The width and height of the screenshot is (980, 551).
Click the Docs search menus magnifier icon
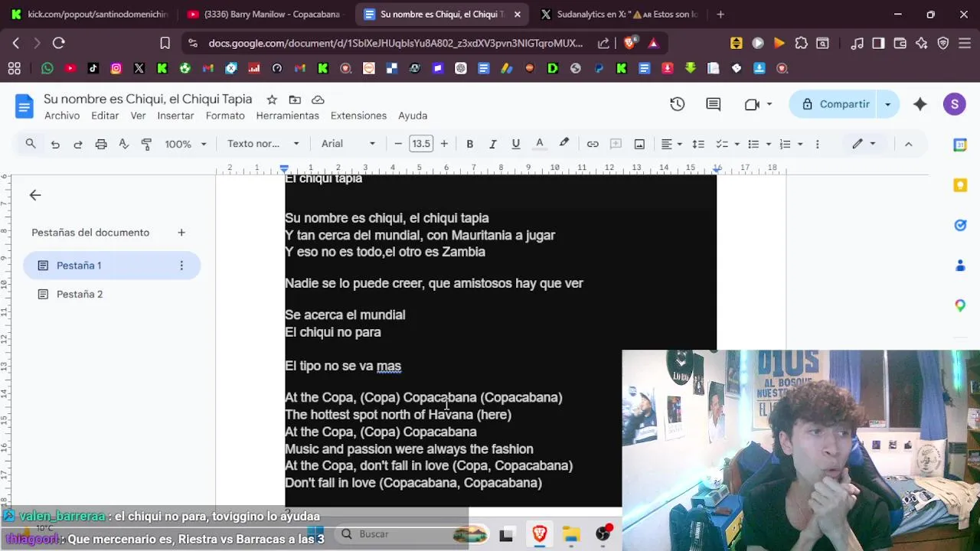(31, 144)
